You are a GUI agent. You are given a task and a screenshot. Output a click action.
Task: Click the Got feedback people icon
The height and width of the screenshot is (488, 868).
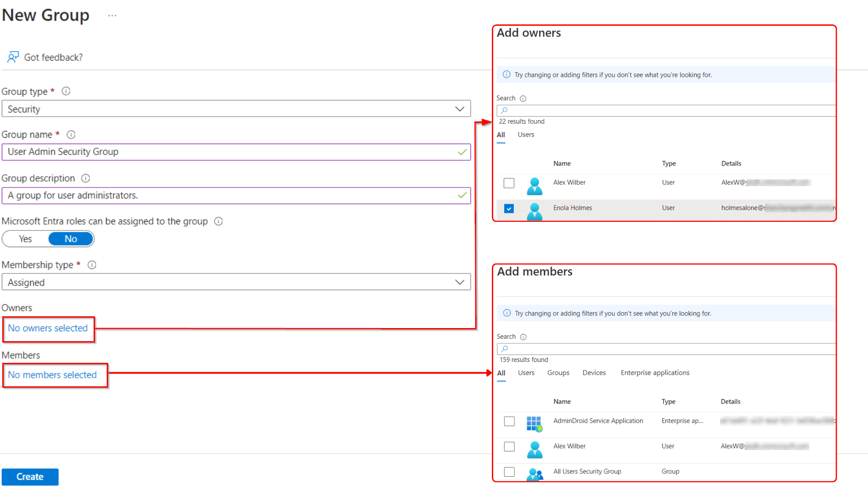(x=12, y=57)
